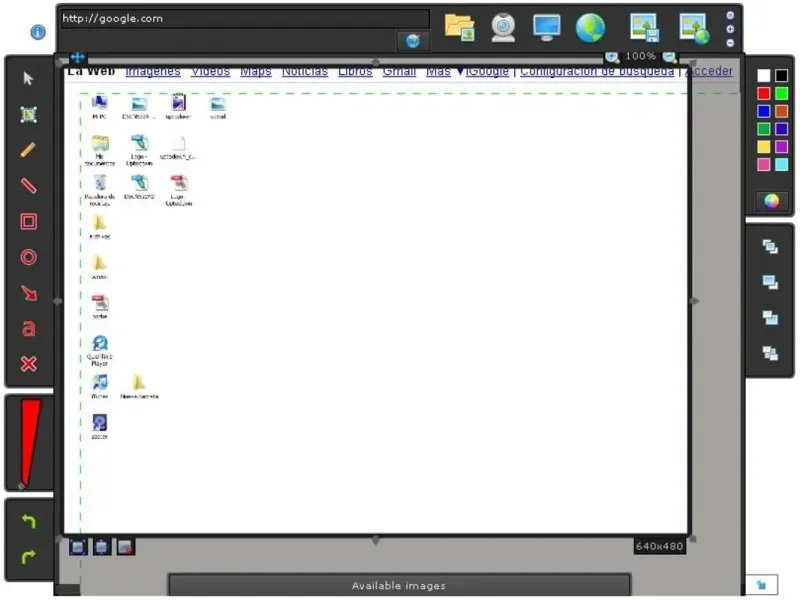
Task: Click the top layer-order icon in right panel
Action: (x=770, y=247)
